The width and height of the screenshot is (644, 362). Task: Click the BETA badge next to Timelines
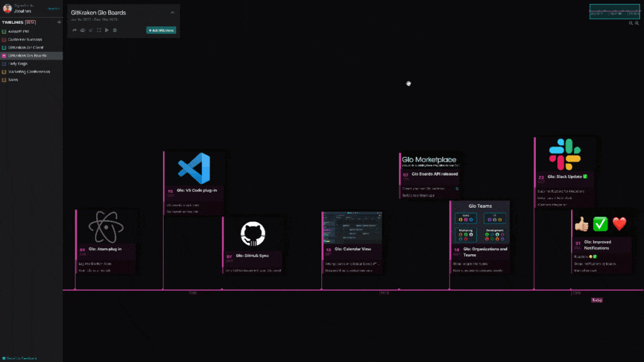click(x=30, y=22)
